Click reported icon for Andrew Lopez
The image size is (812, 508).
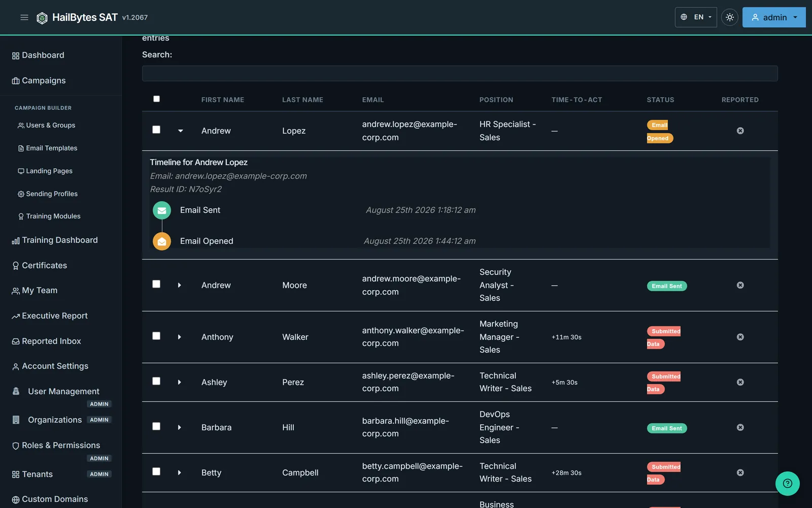point(740,131)
